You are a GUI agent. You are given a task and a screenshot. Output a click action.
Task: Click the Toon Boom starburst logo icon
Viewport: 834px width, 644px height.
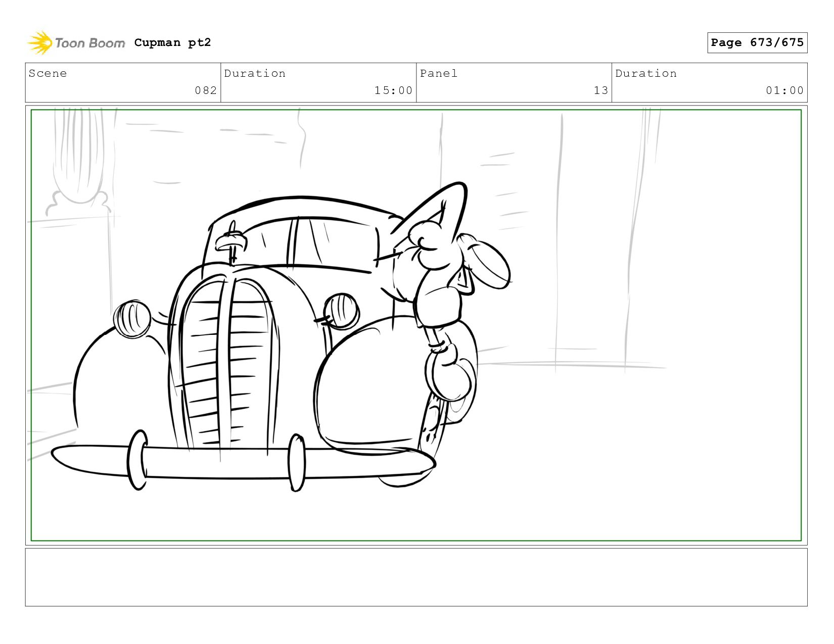pos(40,42)
